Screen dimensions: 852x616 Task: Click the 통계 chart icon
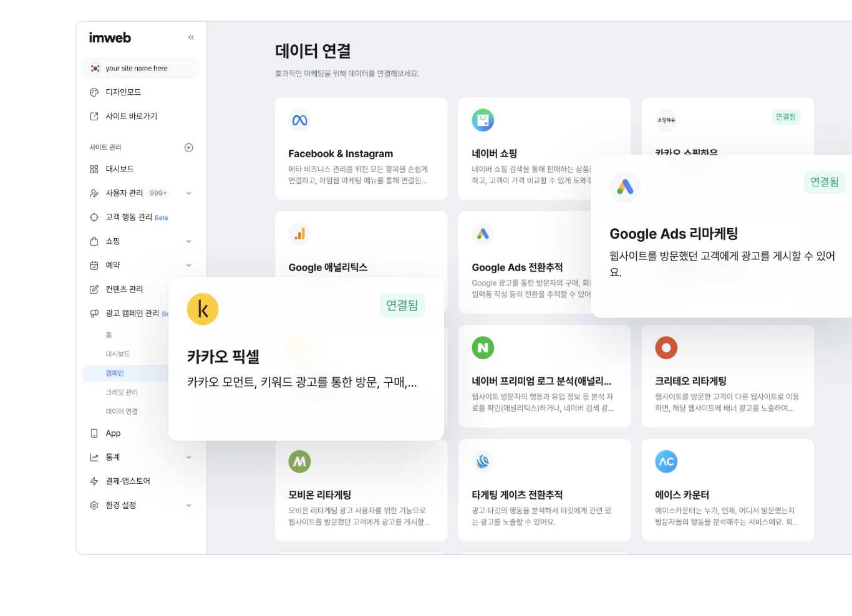(94, 458)
